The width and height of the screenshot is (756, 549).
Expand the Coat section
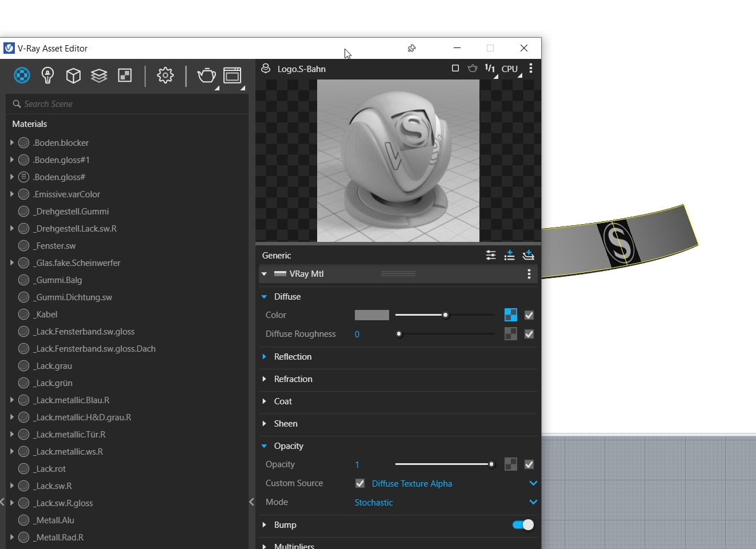264,401
